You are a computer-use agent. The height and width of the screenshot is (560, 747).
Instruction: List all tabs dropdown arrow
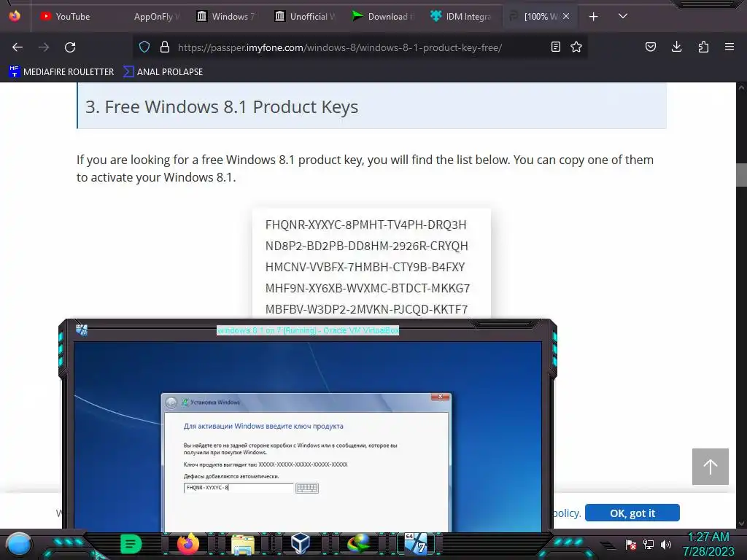pos(623,16)
